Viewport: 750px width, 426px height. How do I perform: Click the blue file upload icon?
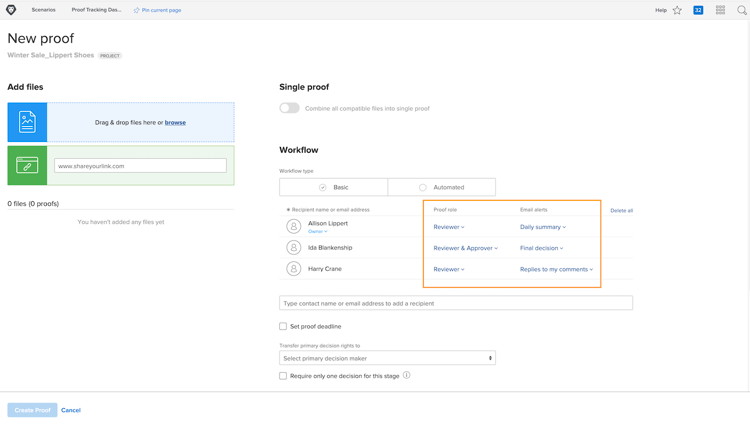(27, 122)
